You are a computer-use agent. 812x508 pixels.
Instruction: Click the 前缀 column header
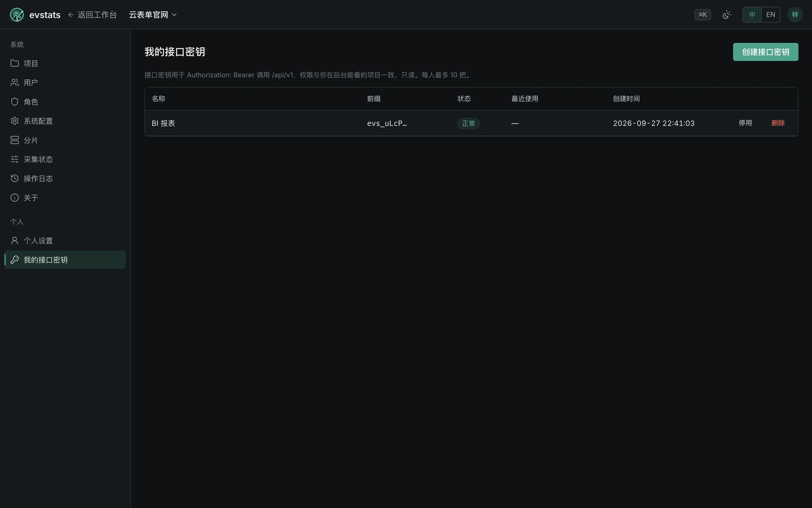click(x=374, y=98)
